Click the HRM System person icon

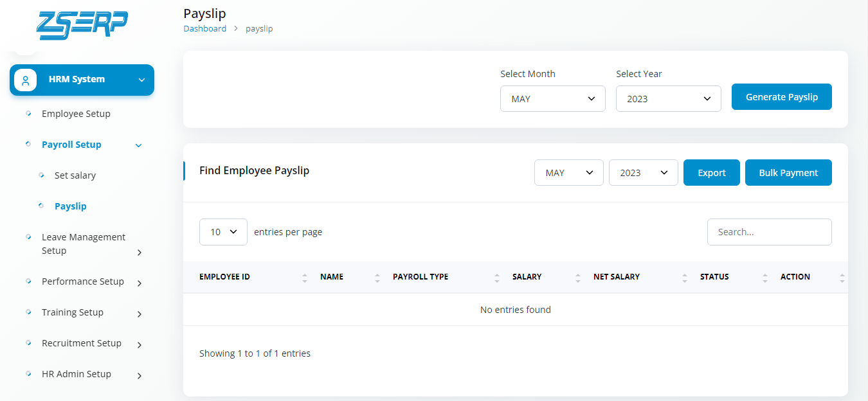tap(26, 80)
